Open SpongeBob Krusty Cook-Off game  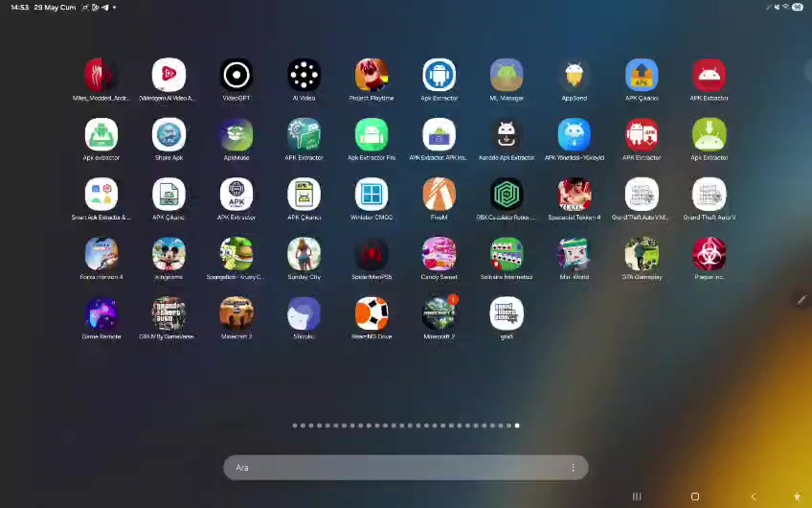pos(237,255)
